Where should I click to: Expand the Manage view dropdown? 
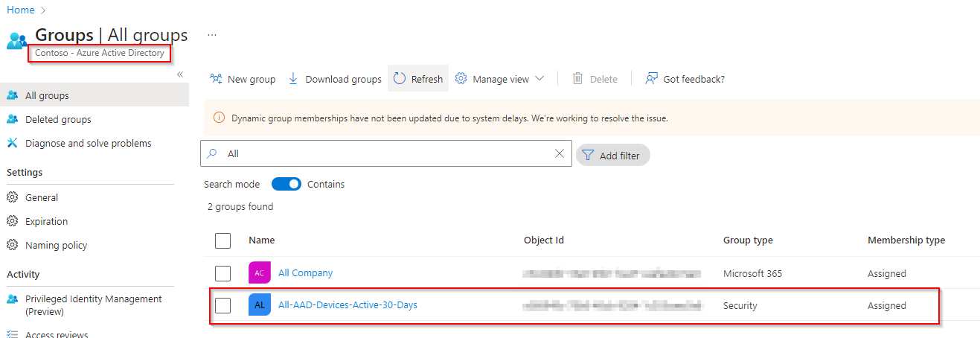(539, 79)
